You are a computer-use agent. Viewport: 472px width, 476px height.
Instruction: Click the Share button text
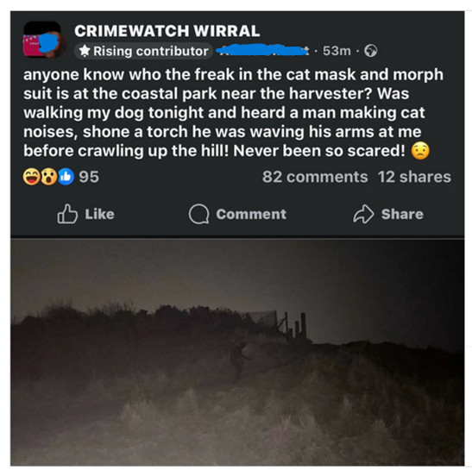click(402, 215)
